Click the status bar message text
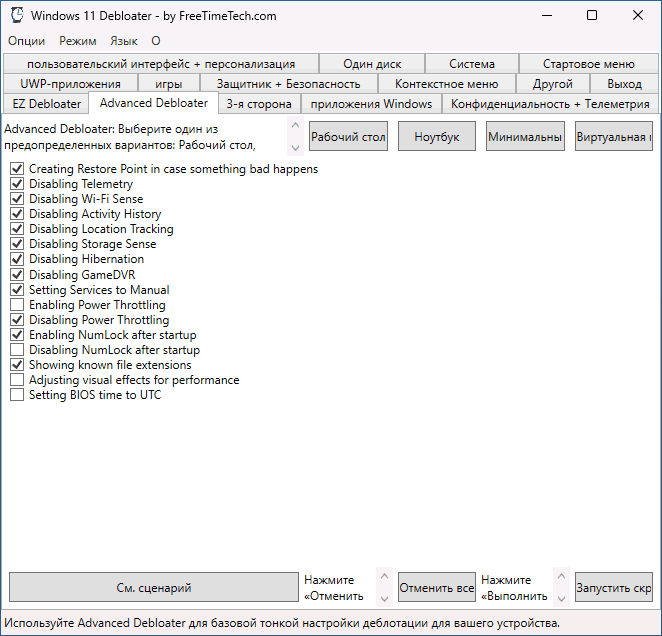The image size is (662, 636). coord(282,623)
